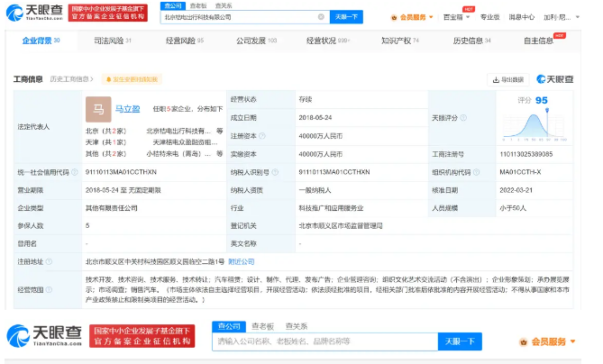The height and width of the screenshot is (364, 603).
Task: Switch to the 司法风险 tab
Action: [x=113, y=41]
